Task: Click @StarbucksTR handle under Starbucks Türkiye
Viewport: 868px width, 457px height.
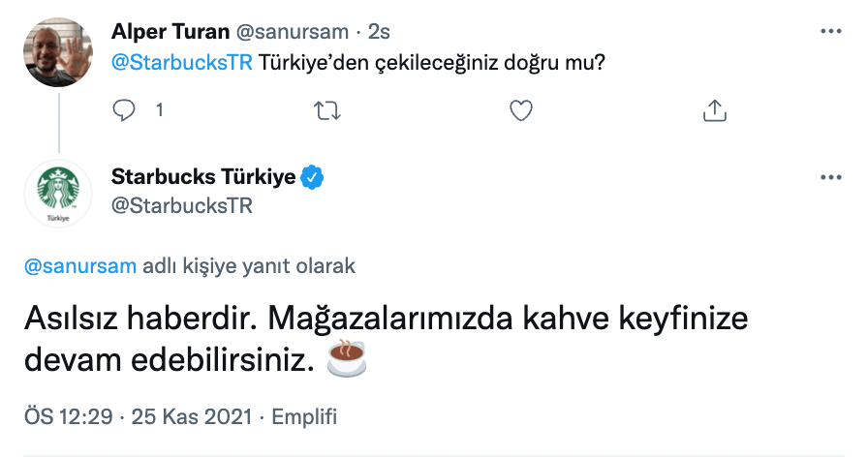Action: (x=182, y=205)
